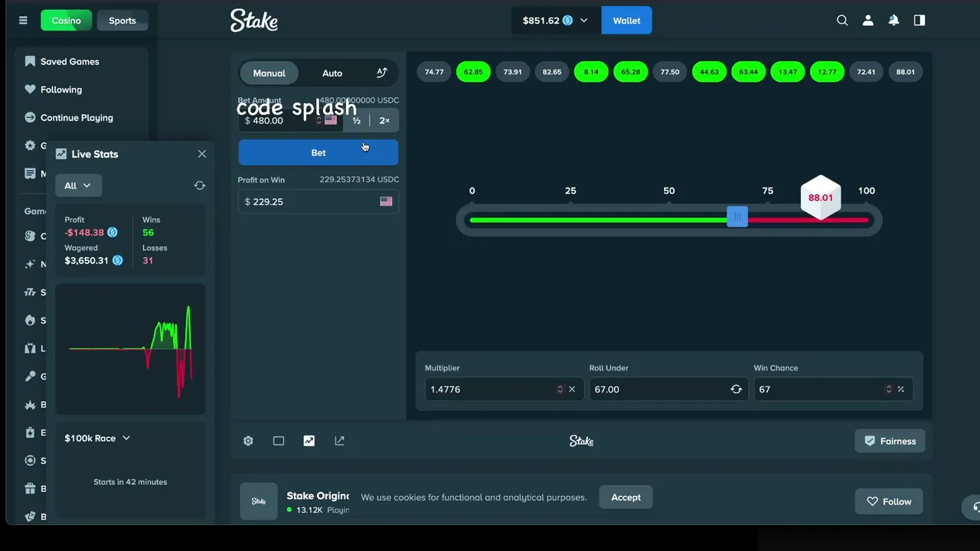
Task: Follow the game with Follow button
Action: point(889,502)
